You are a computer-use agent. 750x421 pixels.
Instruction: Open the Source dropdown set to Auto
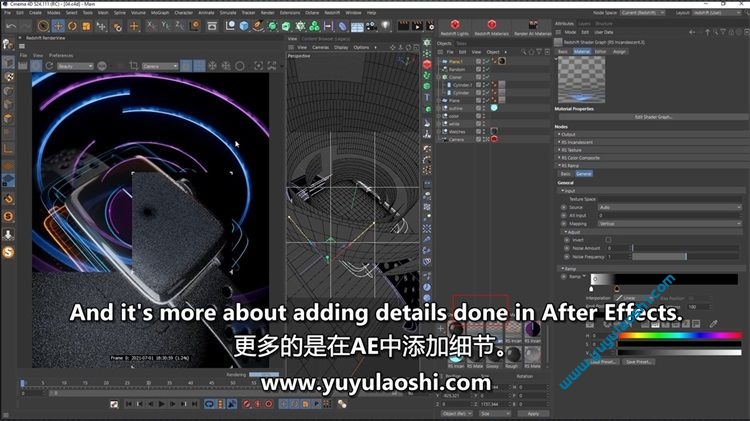coord(669,207)
